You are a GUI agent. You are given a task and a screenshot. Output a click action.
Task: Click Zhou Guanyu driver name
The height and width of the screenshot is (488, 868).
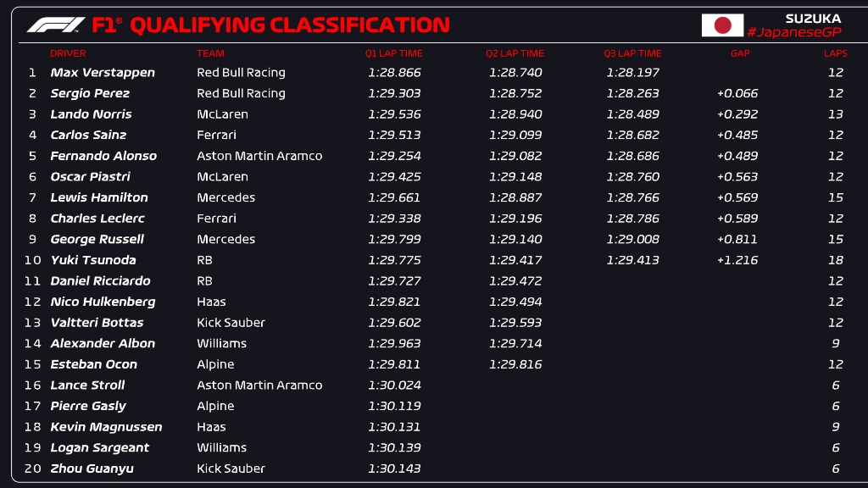(92, 469)
